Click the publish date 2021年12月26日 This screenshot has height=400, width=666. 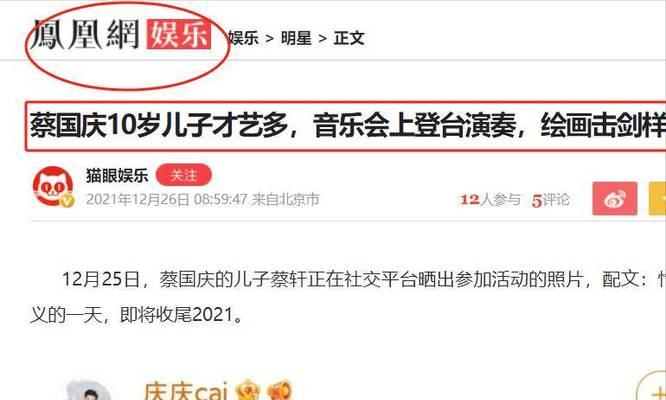pos(138,199)
